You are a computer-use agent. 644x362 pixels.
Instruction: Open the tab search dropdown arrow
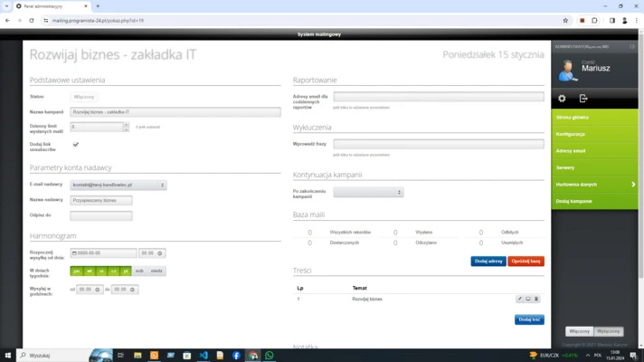6,6
